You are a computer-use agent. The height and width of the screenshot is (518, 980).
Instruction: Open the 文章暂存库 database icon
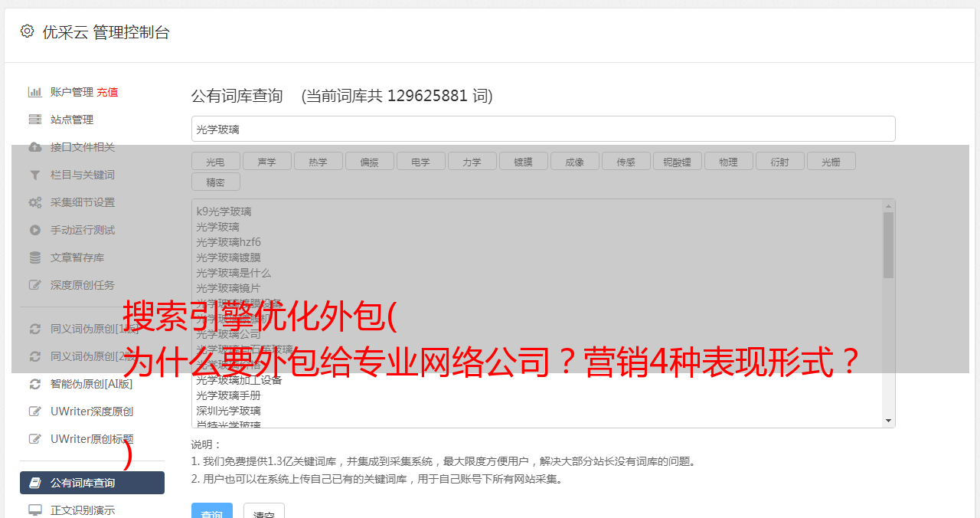coord(34,257)
